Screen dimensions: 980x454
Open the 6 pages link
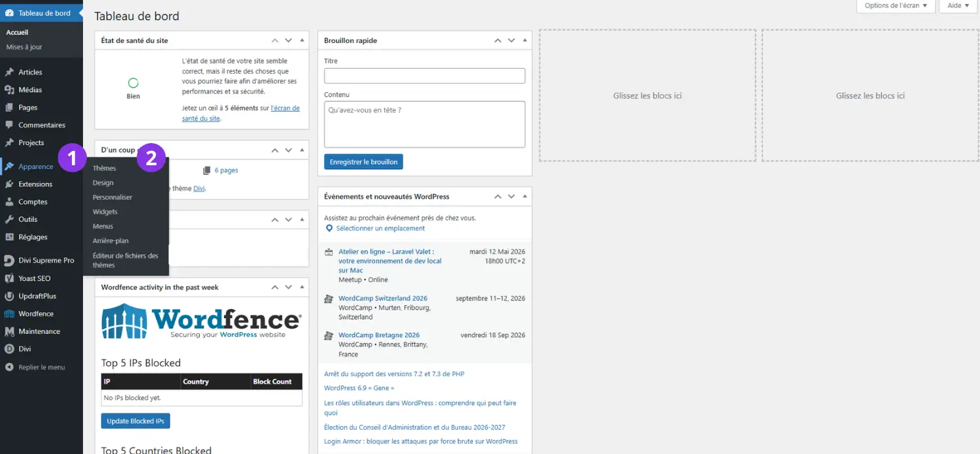point(226,170)
